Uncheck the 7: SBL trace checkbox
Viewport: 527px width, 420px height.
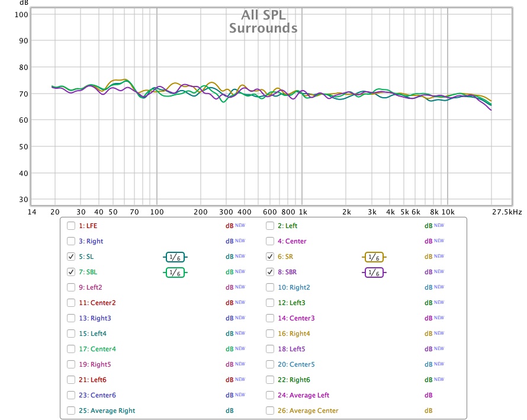(71, 272)
